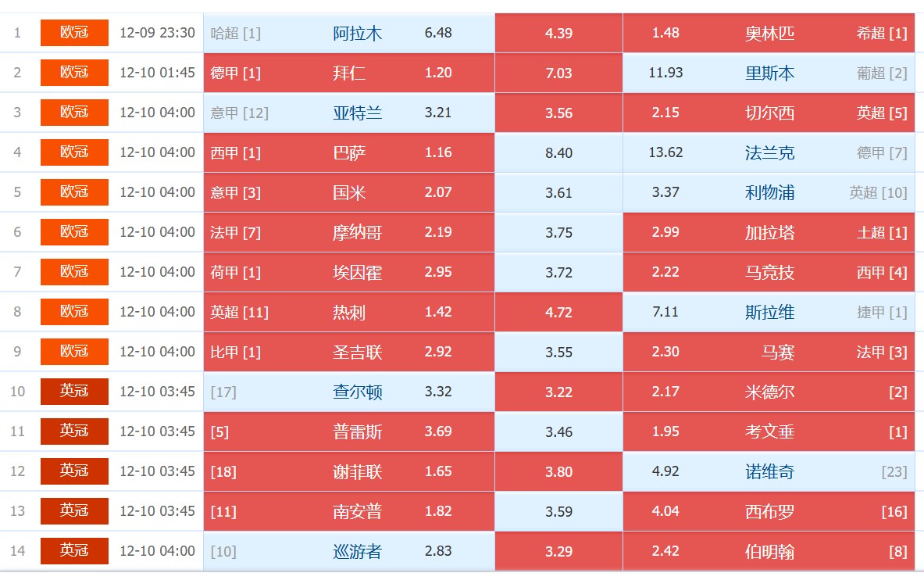Open the 马赛 team link
The image size is (924, 580).
778,352
